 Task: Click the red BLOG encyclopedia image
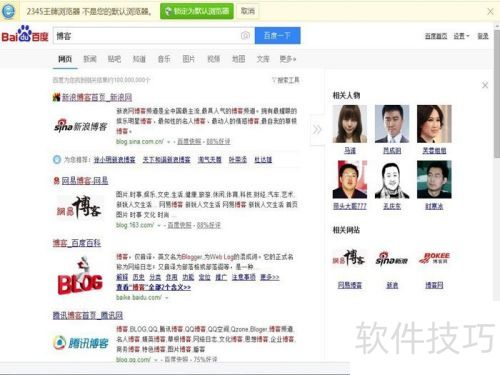80,276
